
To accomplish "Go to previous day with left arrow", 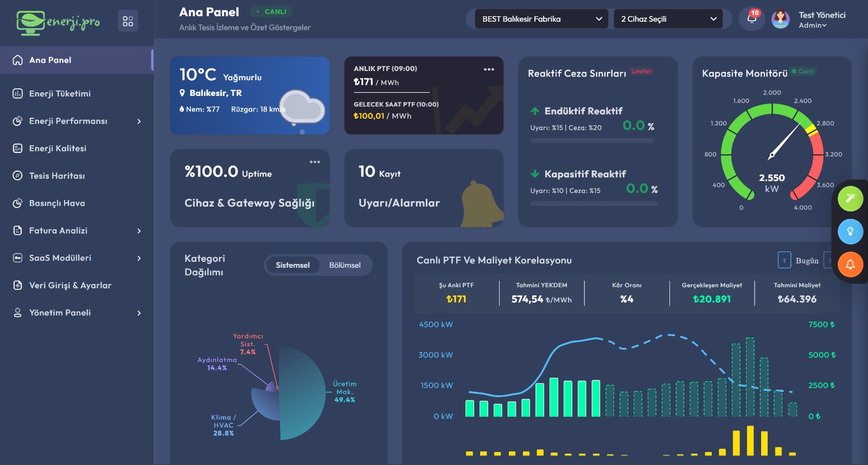I will pos(784,261).
